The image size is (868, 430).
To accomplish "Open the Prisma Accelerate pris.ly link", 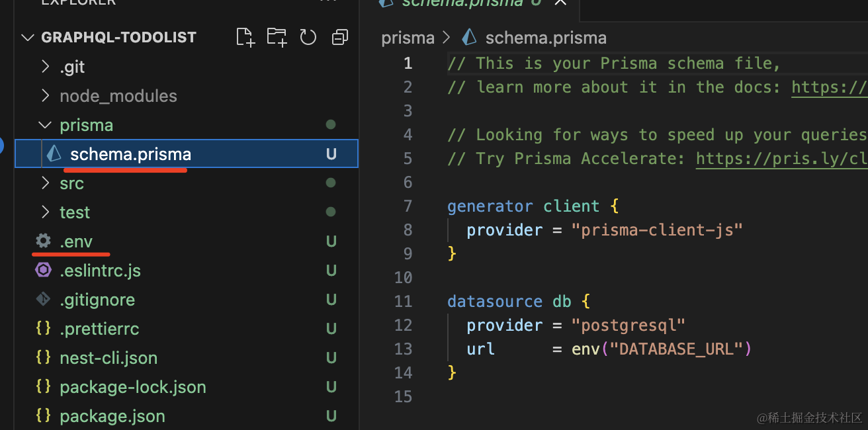I will pyautogui.click(x=781, y=159).
